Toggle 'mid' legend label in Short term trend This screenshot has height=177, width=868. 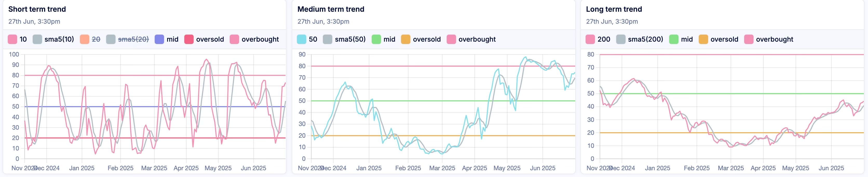173,39
